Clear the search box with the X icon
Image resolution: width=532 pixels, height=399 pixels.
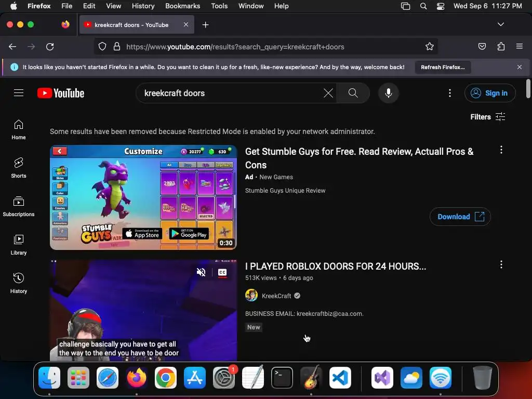328,93
